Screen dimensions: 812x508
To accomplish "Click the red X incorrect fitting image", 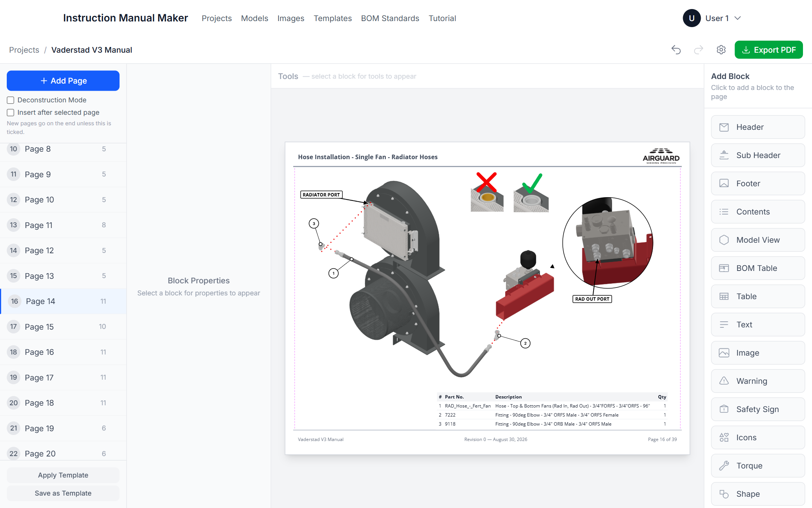I will coord(487,192).
